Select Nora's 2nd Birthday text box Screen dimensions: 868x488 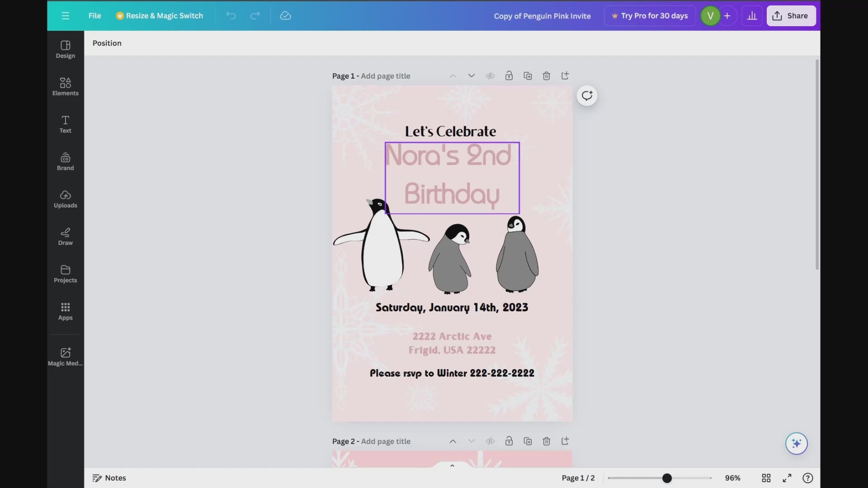452,178
